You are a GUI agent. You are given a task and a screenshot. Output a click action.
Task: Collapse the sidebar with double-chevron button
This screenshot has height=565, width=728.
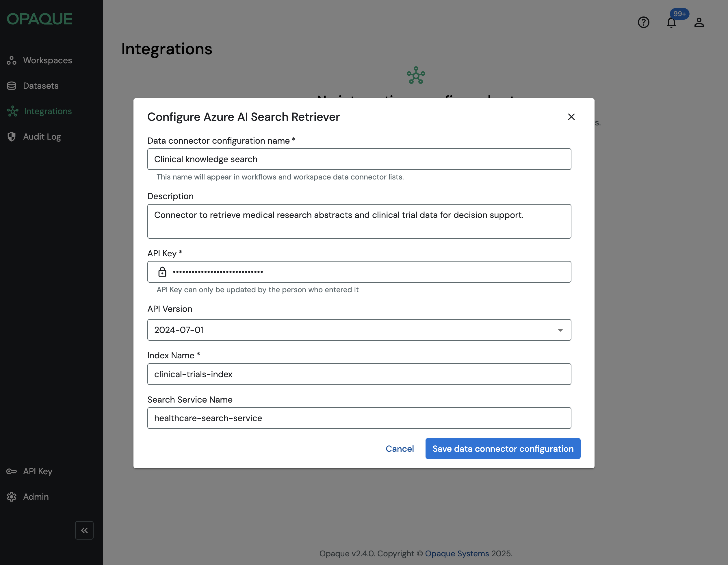point(84,530)
